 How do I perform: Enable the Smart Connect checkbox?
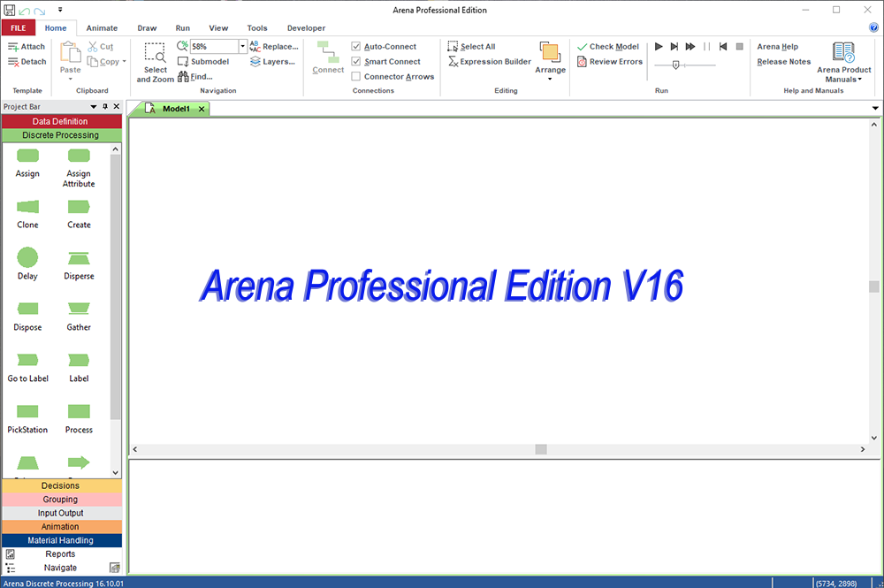click(357, 61)
